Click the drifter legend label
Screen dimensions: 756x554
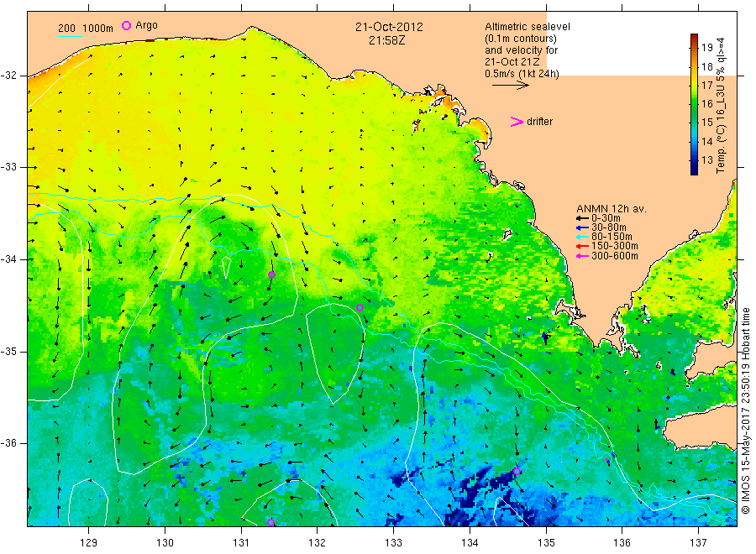click(x=539, y=122)
